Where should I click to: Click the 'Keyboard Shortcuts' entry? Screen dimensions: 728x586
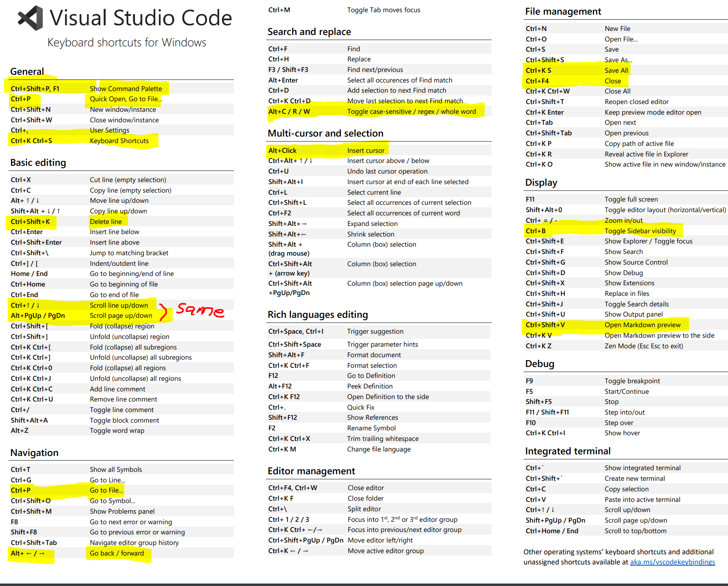119,141
